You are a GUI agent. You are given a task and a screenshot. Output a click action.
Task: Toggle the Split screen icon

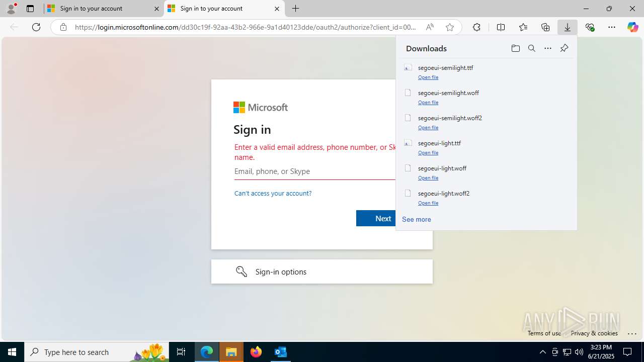(x=501, y=27)
